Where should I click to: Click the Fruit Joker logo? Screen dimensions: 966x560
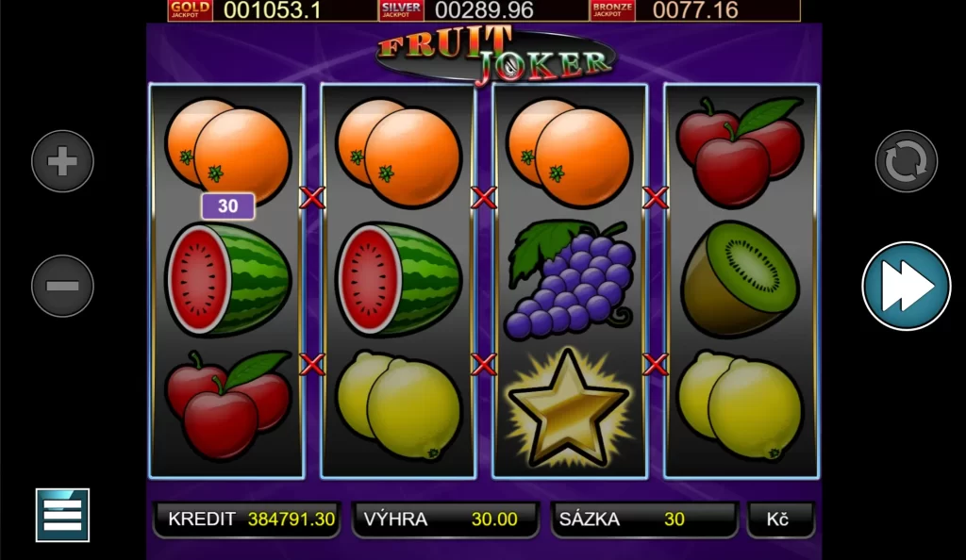click(494, 56)
